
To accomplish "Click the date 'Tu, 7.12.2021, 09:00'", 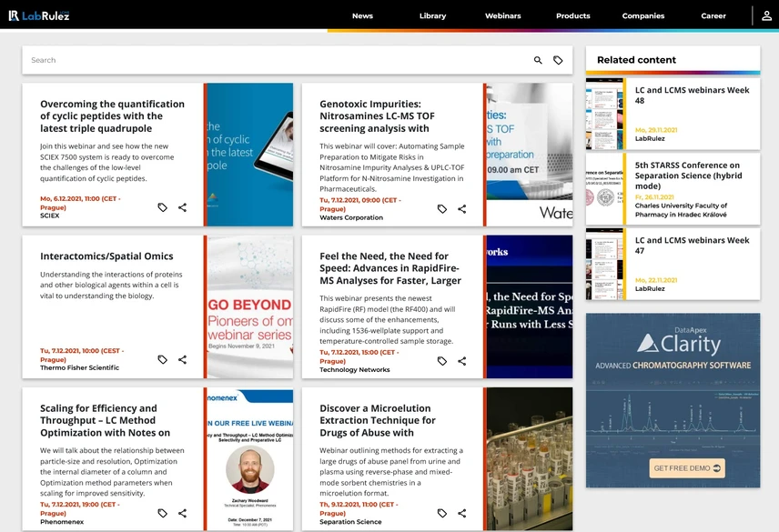I will pos(359,205).
